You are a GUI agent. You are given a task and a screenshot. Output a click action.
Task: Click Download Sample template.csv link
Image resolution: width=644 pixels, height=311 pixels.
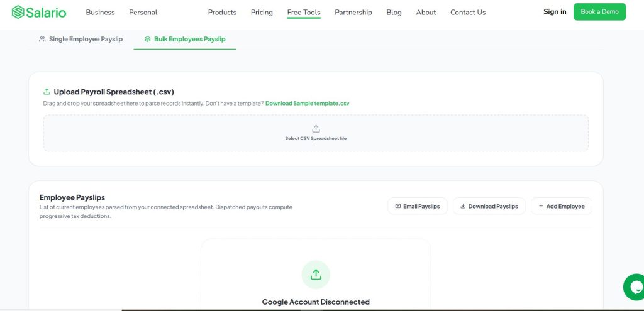tap(307, 104)
